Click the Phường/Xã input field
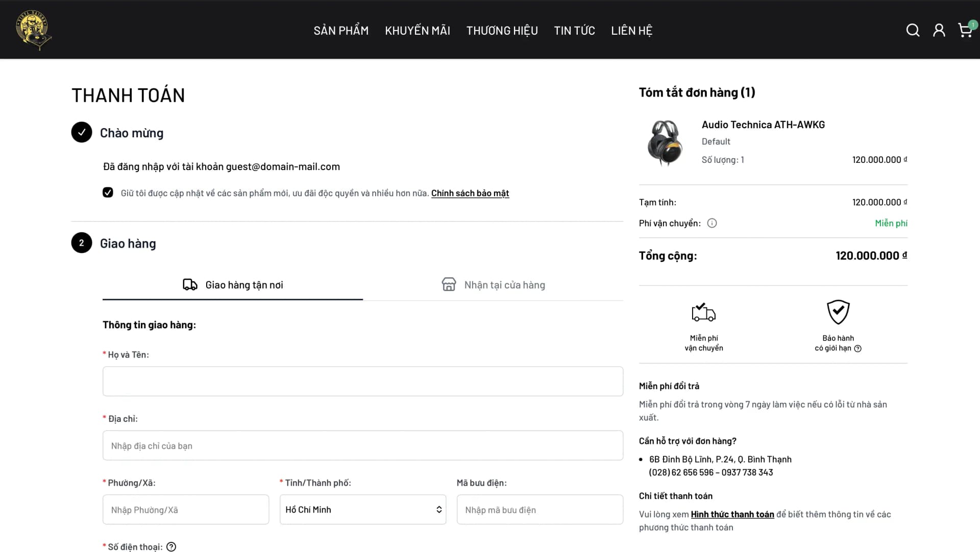The height and width of the screenshot is (552, 980). pos(186,510)
